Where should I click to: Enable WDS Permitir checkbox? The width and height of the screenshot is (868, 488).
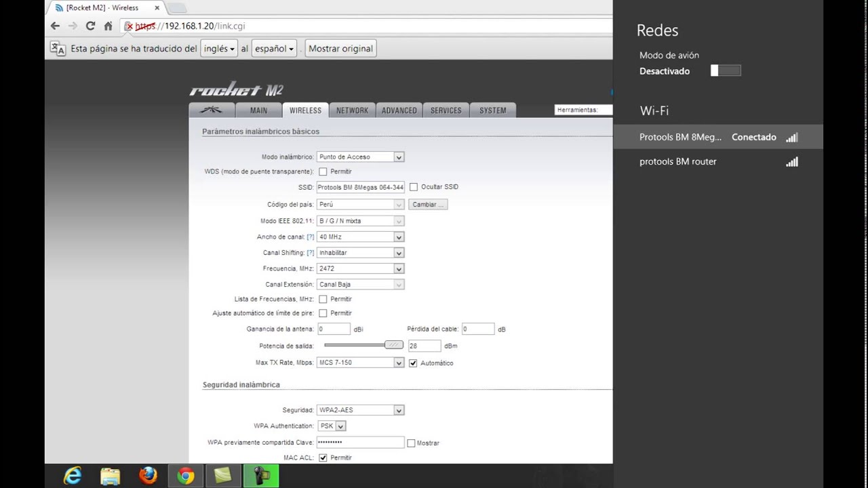pos(323,171)
